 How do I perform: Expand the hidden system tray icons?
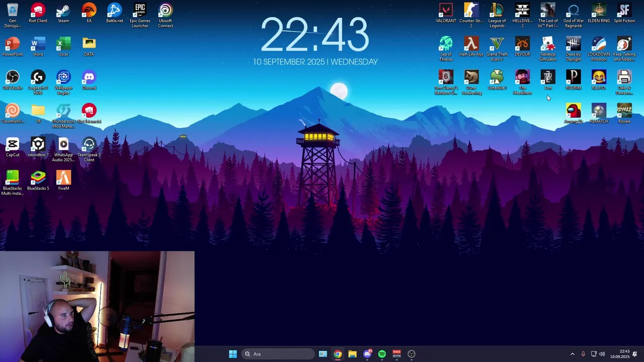coord(572,354)
